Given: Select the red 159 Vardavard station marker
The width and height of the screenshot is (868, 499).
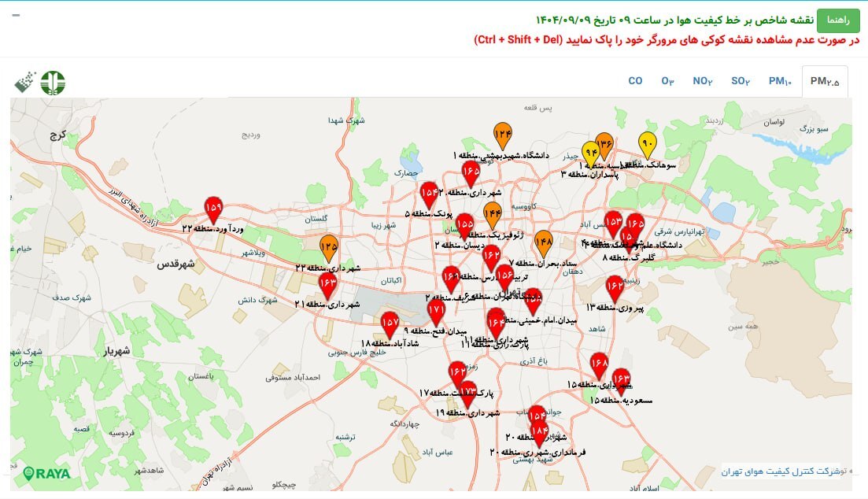Looking at the screenshot, I should pos(213,208).
